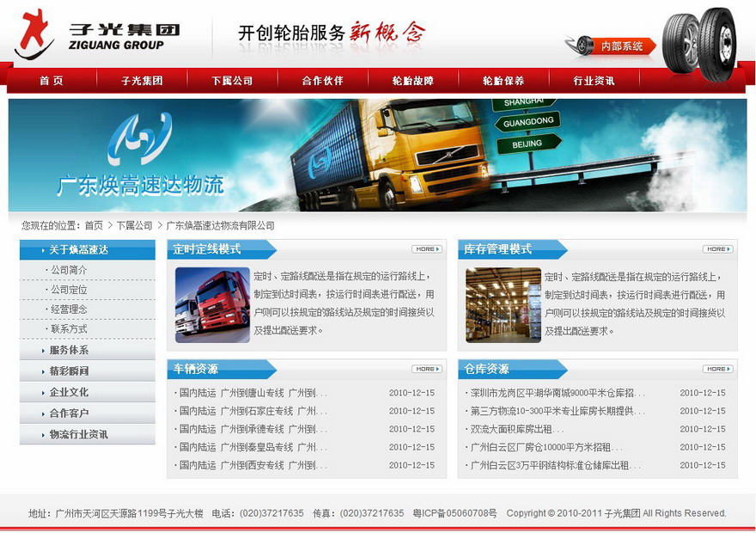Open the 广州到承德专线 vehicle listing
The image size is (756, 533).
253,429
